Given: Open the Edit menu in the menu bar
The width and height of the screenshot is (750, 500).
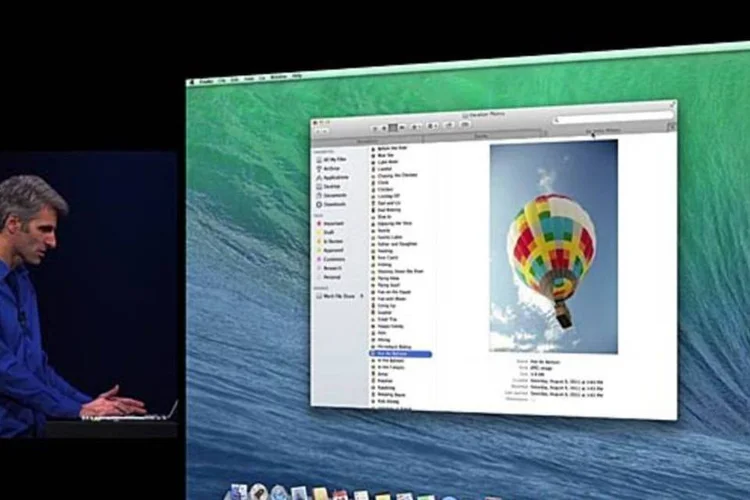Looking at the screenshot, I should pyautogui.click(x=235, y=80).
